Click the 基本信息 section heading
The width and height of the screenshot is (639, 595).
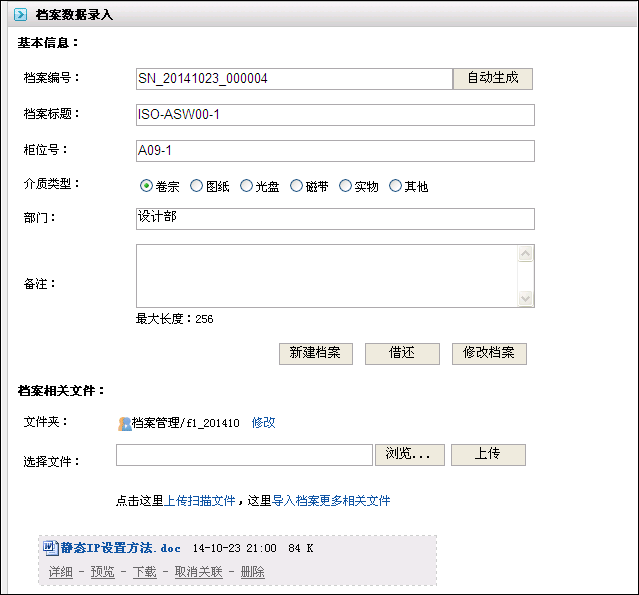coord(48,43)
